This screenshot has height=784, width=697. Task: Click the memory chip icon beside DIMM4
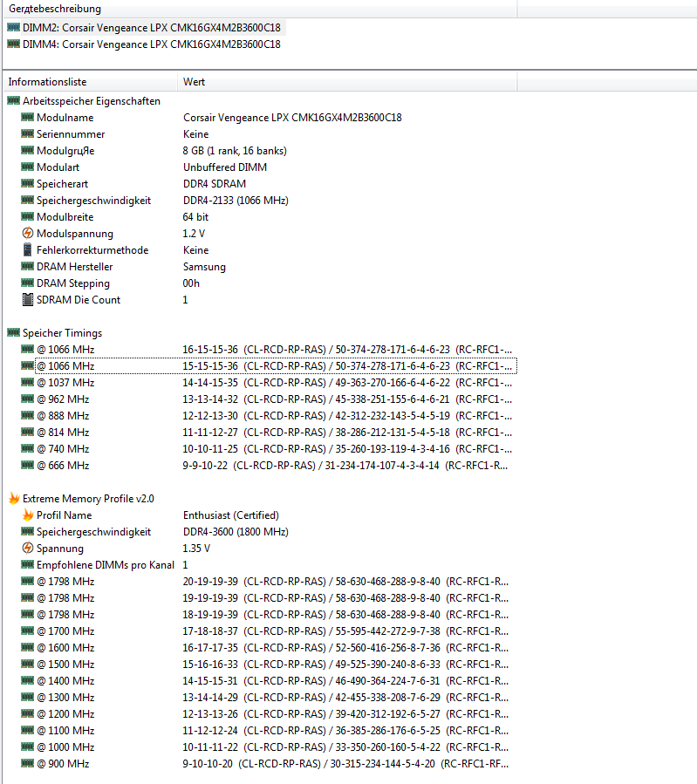(x=13, y=44)
